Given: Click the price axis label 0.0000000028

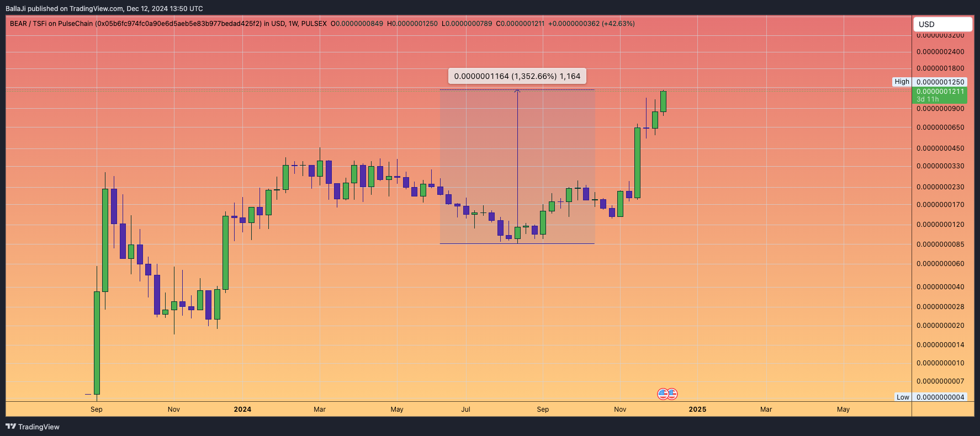Looking at the screenshot, I should click(x=940, y=307).
